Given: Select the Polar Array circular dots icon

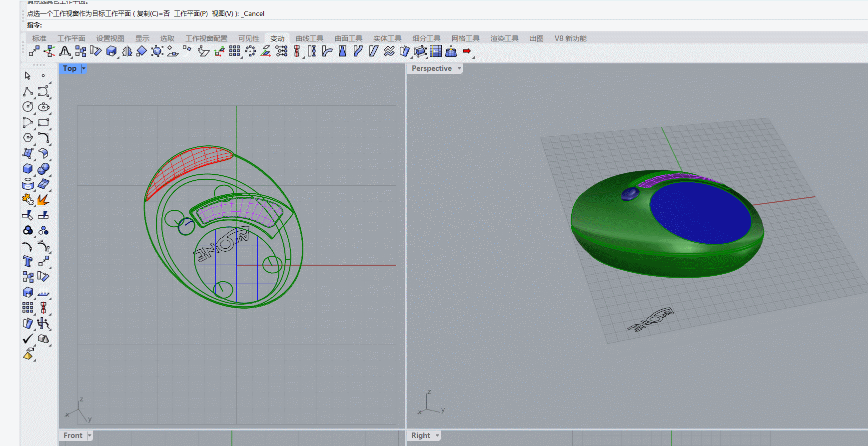Looking at the screenshot, I should (250, 51).
